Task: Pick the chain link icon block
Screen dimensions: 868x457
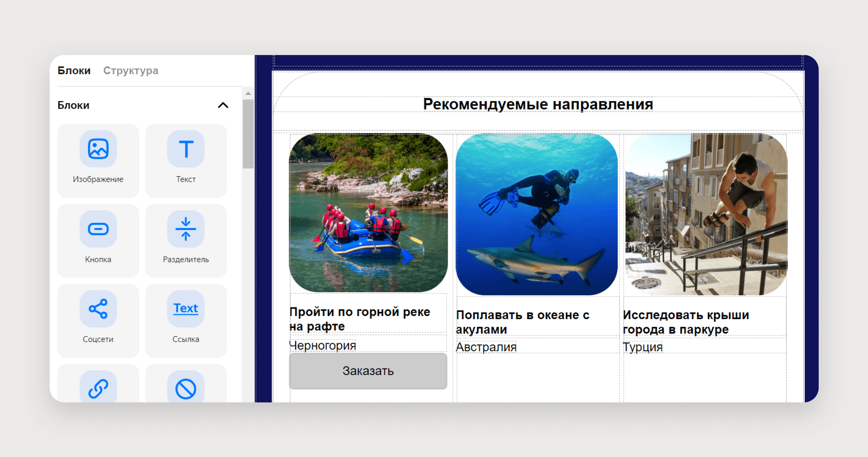Action: coord(98,383)
